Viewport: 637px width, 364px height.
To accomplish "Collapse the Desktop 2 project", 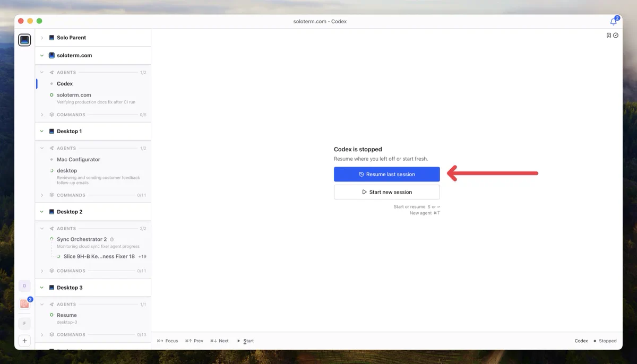I will point(42,212).
